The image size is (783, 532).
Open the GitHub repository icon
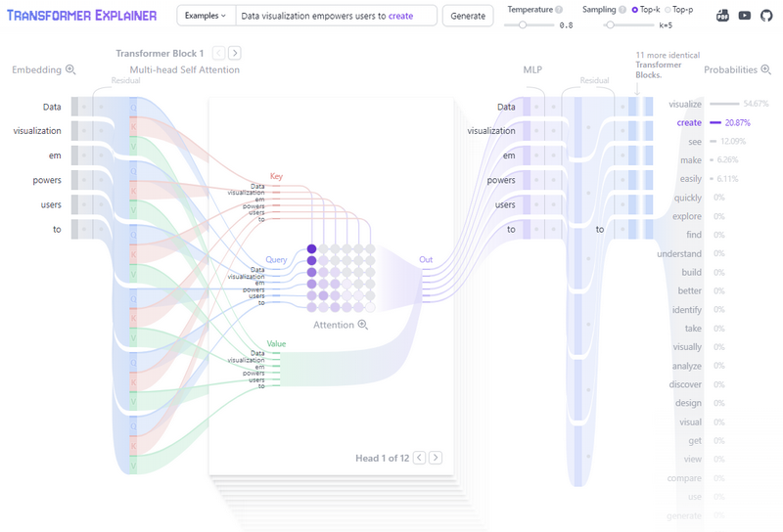(x=766, y=16)
